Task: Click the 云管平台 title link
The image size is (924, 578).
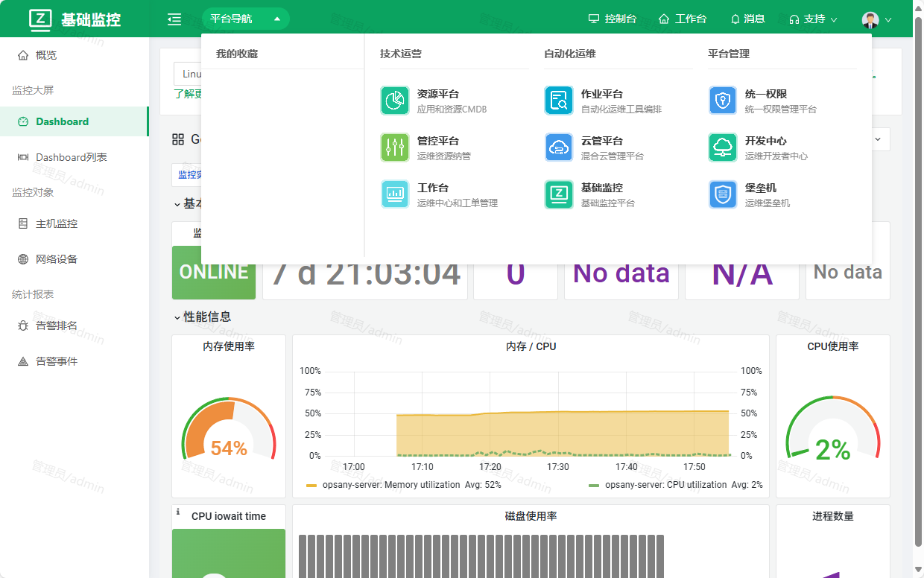Action: click(x=602, y=141)
